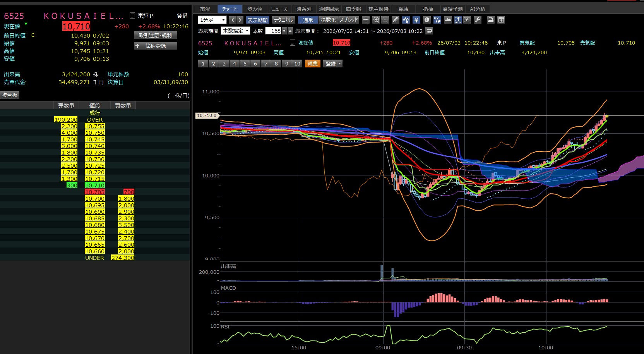The image size is (644, 354).
Task: Open the AI分析 tab
Action: 478,9
